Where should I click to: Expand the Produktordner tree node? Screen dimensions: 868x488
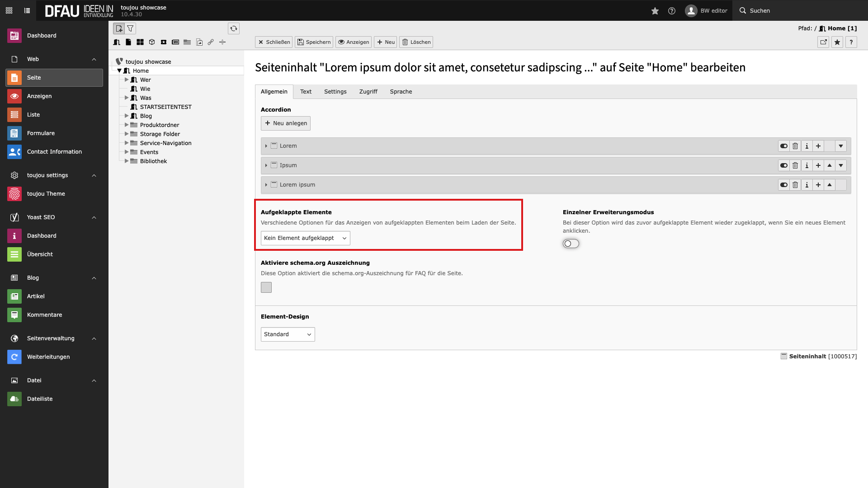tap(127, 125)
